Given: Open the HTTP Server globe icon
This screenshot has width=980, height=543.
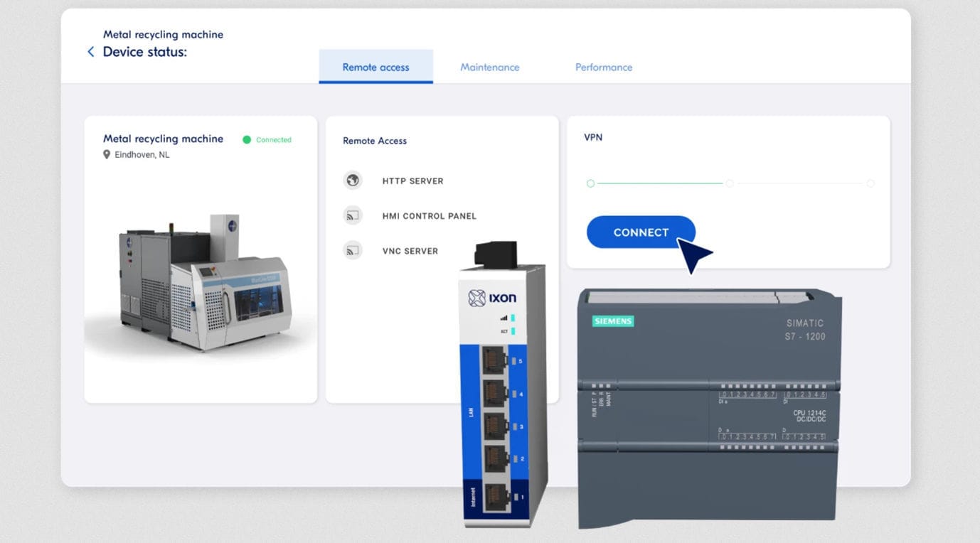Looking at the screenshot, I should [353, 181].
